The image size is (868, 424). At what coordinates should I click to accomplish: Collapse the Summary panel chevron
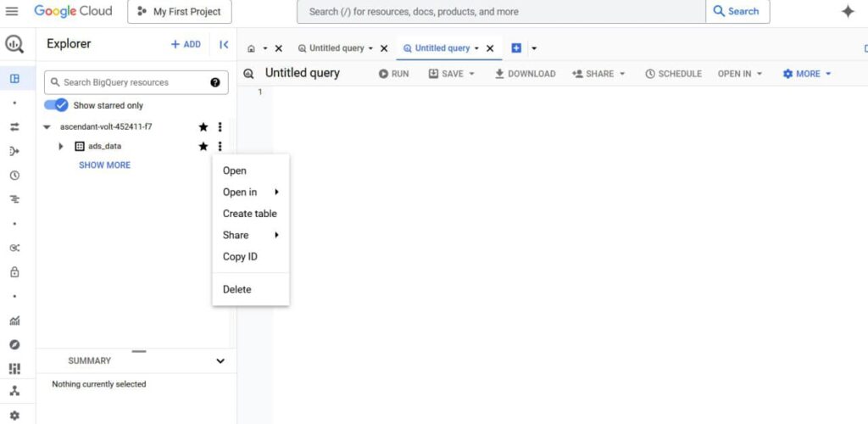click(x=220, y=361)
